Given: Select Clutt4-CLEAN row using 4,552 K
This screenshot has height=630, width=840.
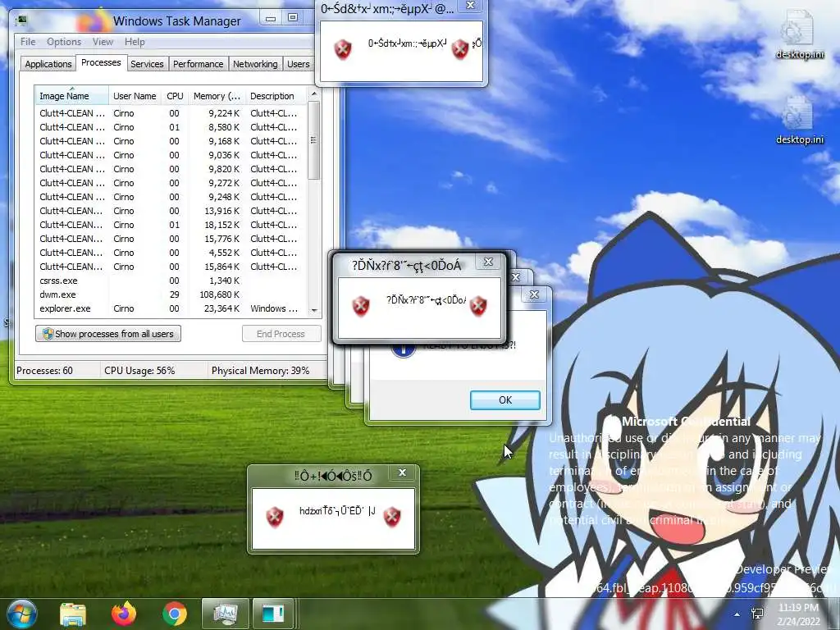Looking at the screenshot, I should tap(171, 253).
